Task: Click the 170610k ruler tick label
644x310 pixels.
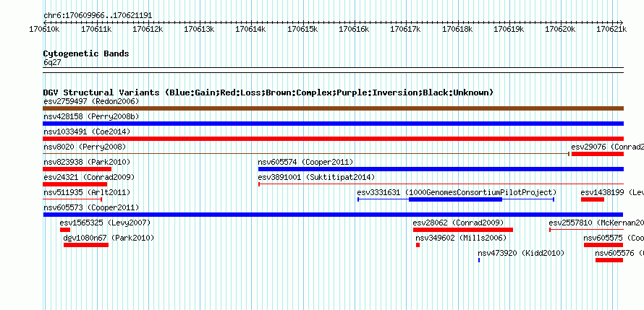Action: pyautogui.click(x=44, y=29)
